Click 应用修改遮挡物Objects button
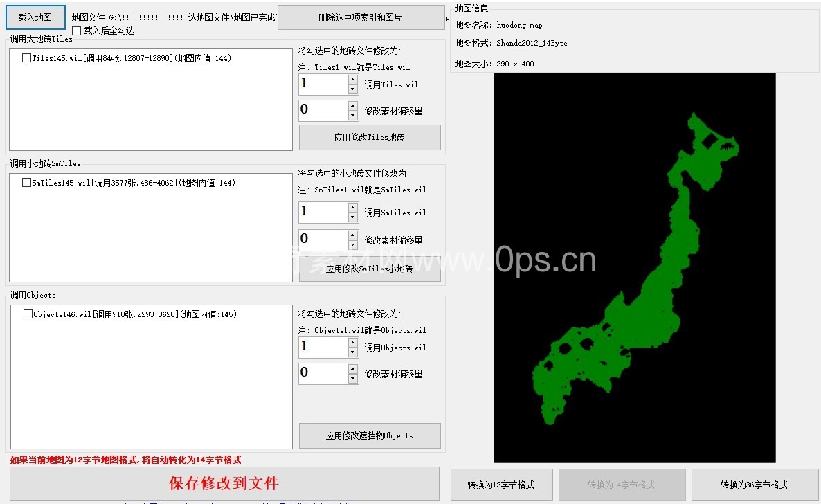The image size is (821, 504). 370,435
